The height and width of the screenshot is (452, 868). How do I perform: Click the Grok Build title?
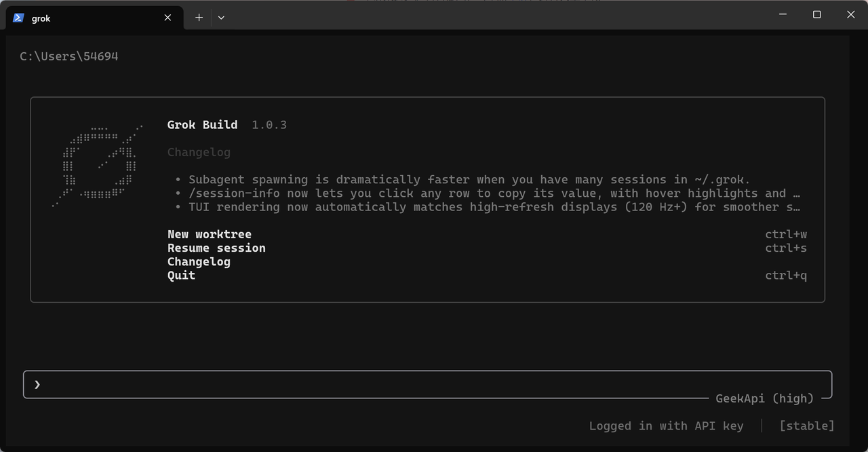202,125
